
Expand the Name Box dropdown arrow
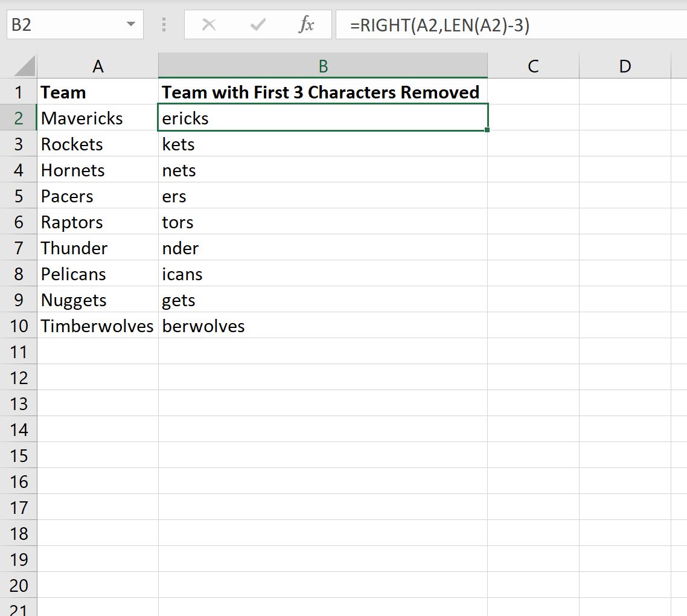point(130,25)
